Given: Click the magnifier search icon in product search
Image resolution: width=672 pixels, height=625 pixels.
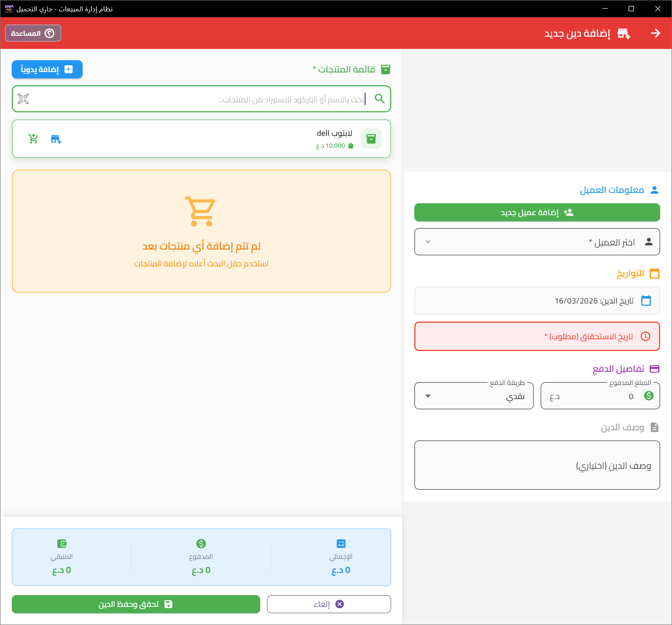Looking at the screenshot, I should click(x=379, y=99).
